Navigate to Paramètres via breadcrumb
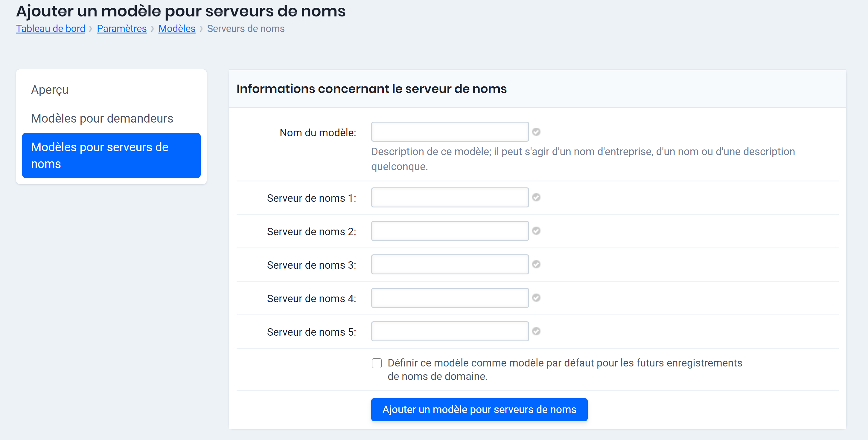This screenshot has width=868, height=440. tap(122, 29)
